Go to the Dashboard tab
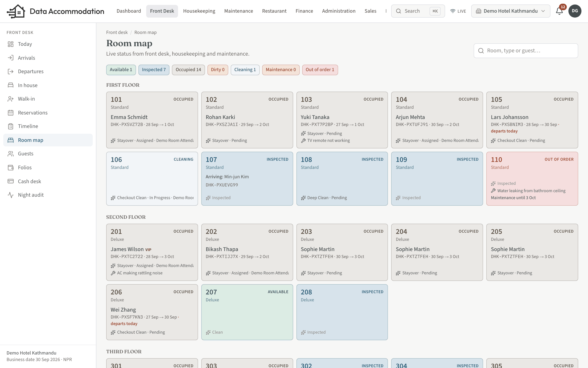 click(x=129, y=11)
